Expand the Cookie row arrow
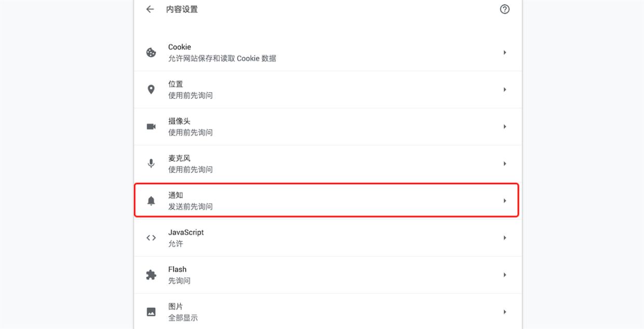Viewport: 644px width, 329px height. pyautogui.click(x=505, y=52)
